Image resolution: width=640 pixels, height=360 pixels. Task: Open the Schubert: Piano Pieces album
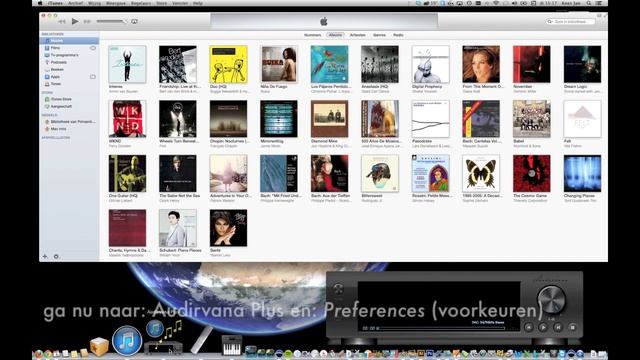(178, 228)
